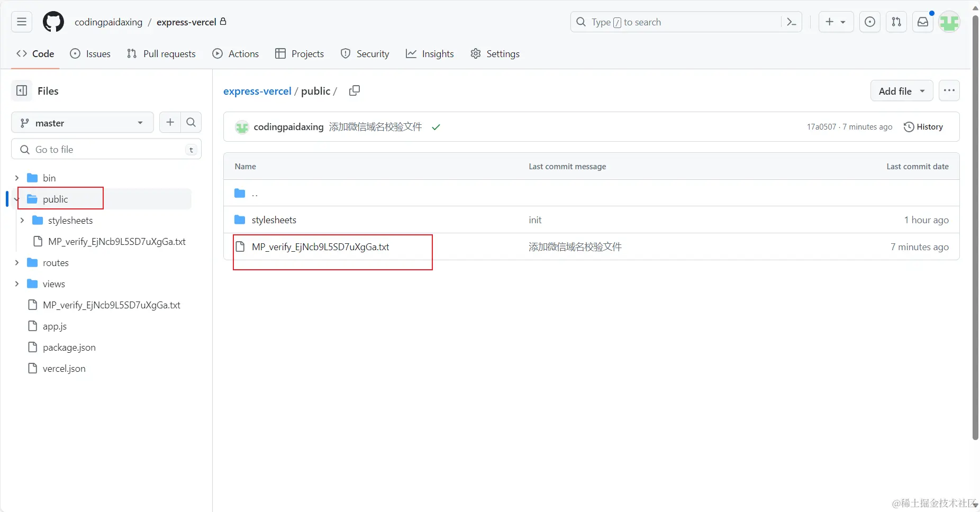Open the issues shortcut icon in header
Viewport: 980px width, 512px height.
(x=870, y=22)
